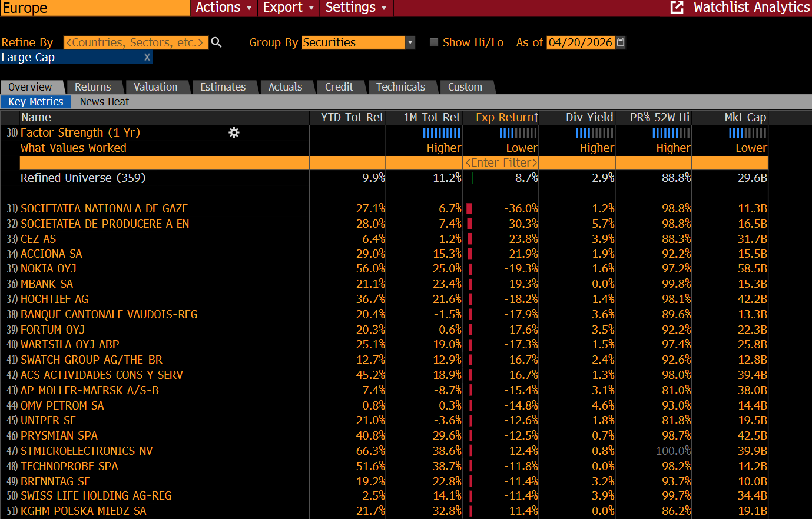Open the Group By Securities dropdown
Image resolution: width=812 pixels, height=519 pixels.
click(x=410, y=42)
